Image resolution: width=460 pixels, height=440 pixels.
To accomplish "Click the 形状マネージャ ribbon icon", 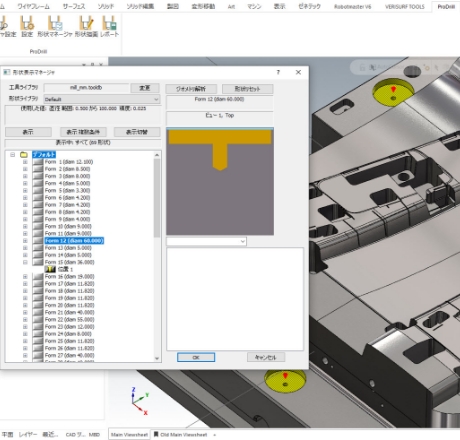I will click(55, 23).
